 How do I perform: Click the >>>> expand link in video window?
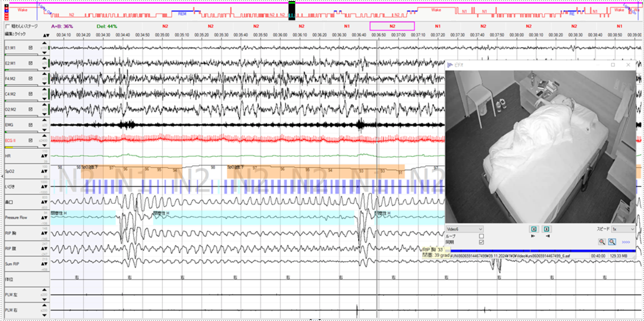click(626, 242)
